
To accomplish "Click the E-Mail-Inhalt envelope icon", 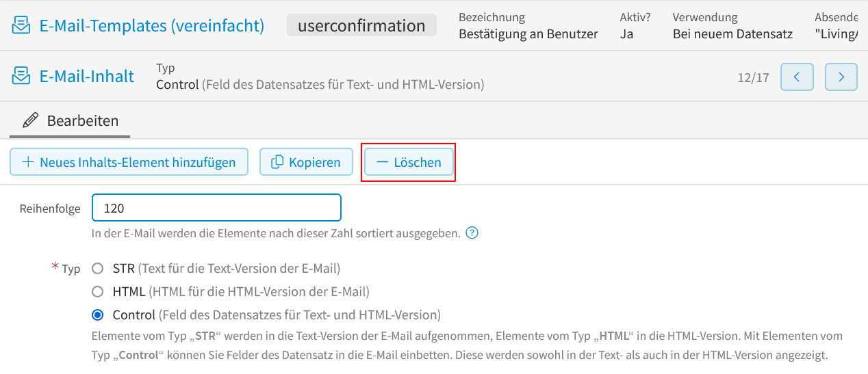I will click(x=22, y=76).
